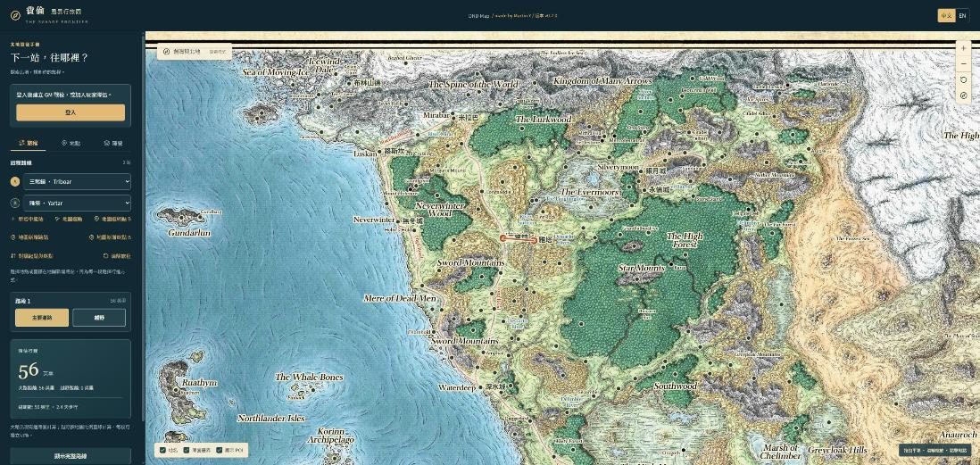The image size is (980, 465).
Task: Click the show full route button at the sidebar bottom
Action: [71, 456]
